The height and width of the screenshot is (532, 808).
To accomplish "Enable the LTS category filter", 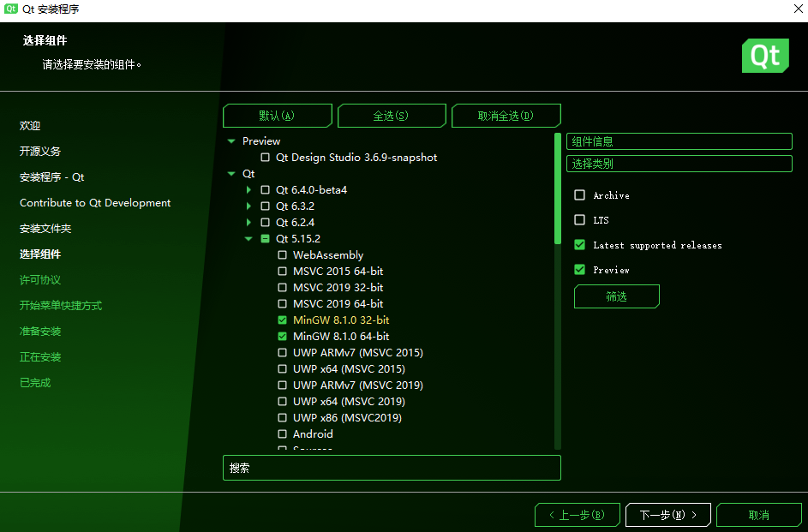I will 580,220.
